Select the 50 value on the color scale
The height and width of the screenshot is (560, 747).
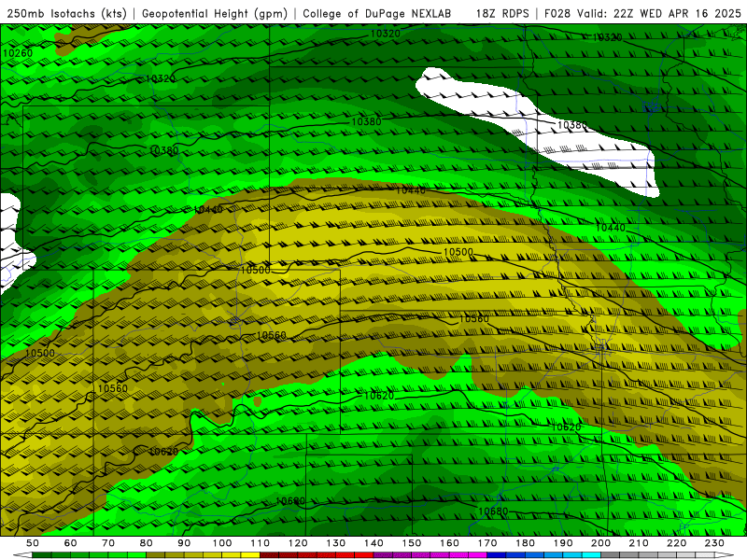(33, 543)
